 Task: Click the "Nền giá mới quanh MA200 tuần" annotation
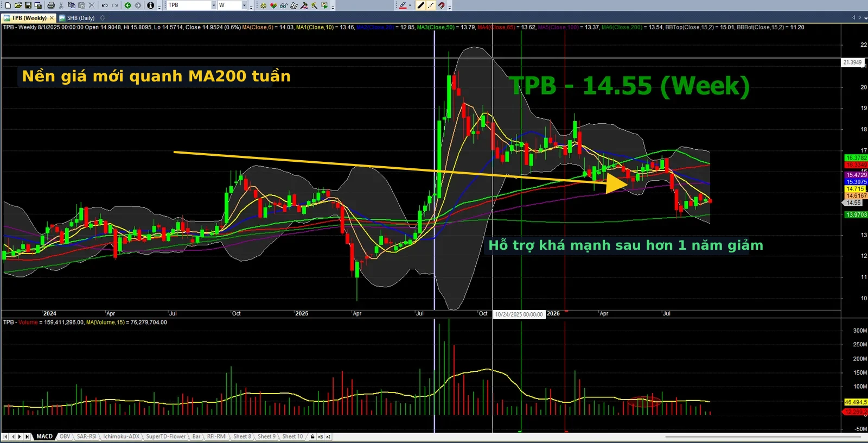tap(156, 76)
